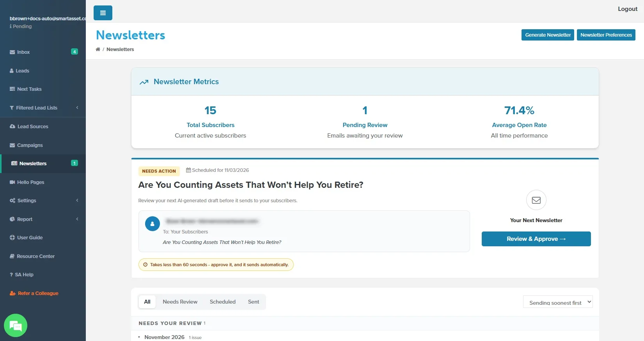This screenshot has height=341, width=644.
Task: Click the Newsletter Metrics trend chart icon
Action: 144,82
